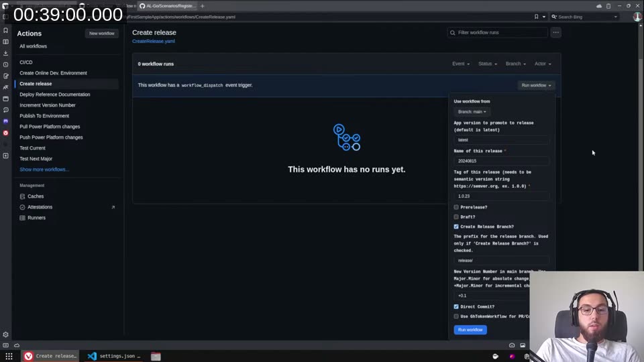Collapse the Run workflow dropdown button
The height and width of the screenshot is (362, 644).
tap(536, 85)
